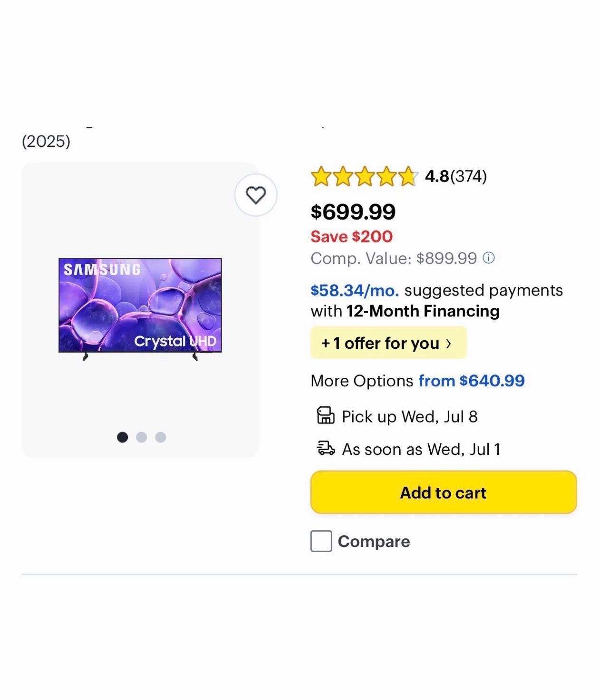
Task: Go to the second image dot
Action: tap(142, 437)
